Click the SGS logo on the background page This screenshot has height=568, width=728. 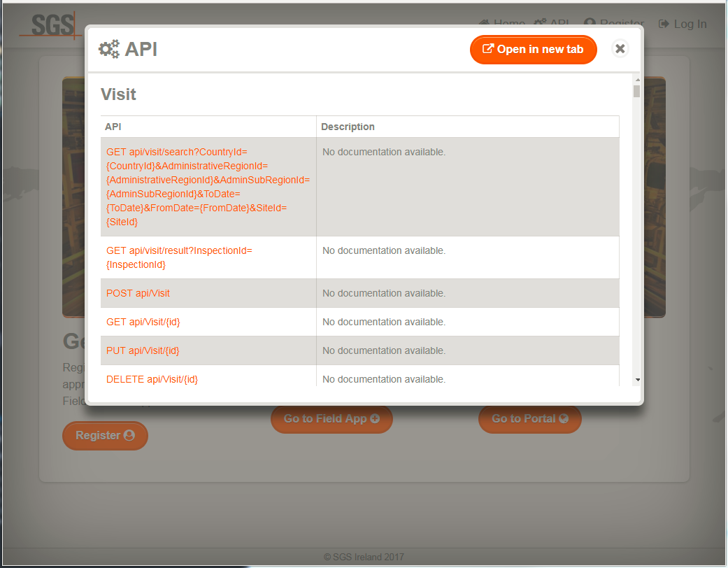point(50,25)
